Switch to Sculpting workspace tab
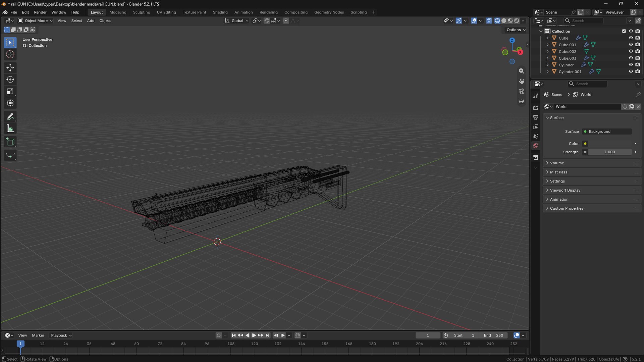The width and height of the screenshot is (644, 362). coord(142,12)
